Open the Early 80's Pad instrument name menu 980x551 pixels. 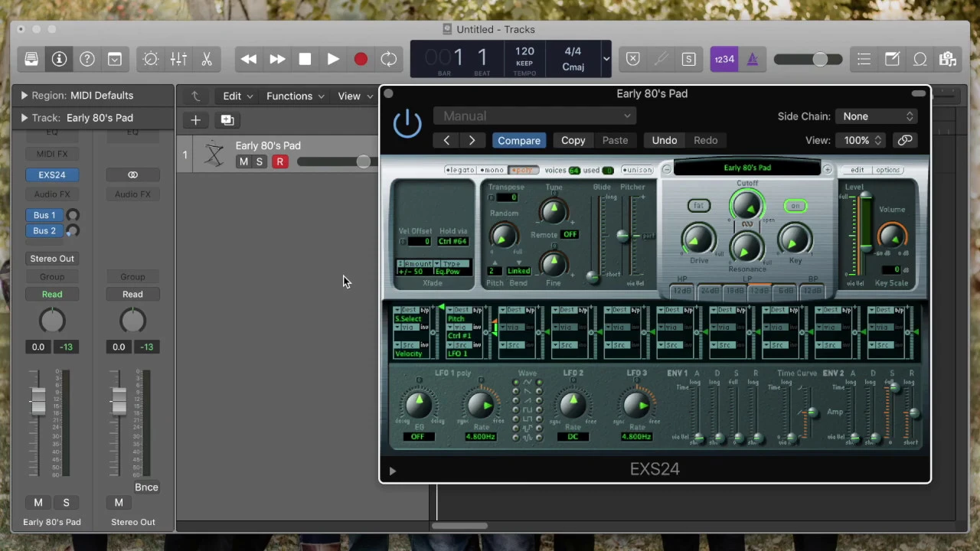tap(747, 168)
